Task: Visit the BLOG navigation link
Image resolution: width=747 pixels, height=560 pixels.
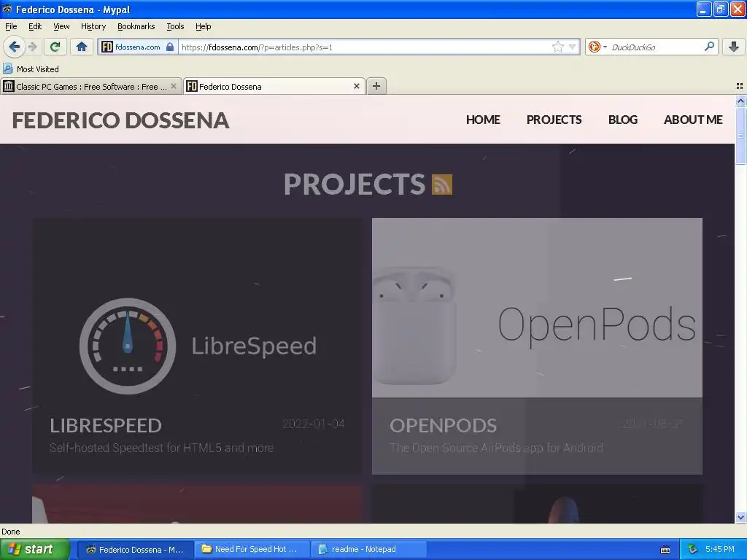Action: tap(623, 120)
